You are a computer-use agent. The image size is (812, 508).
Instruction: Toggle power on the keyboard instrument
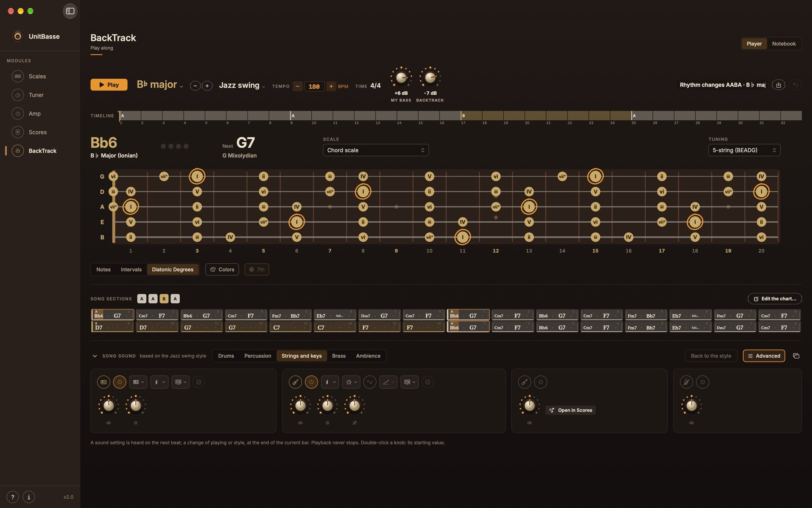click(120, 382)
